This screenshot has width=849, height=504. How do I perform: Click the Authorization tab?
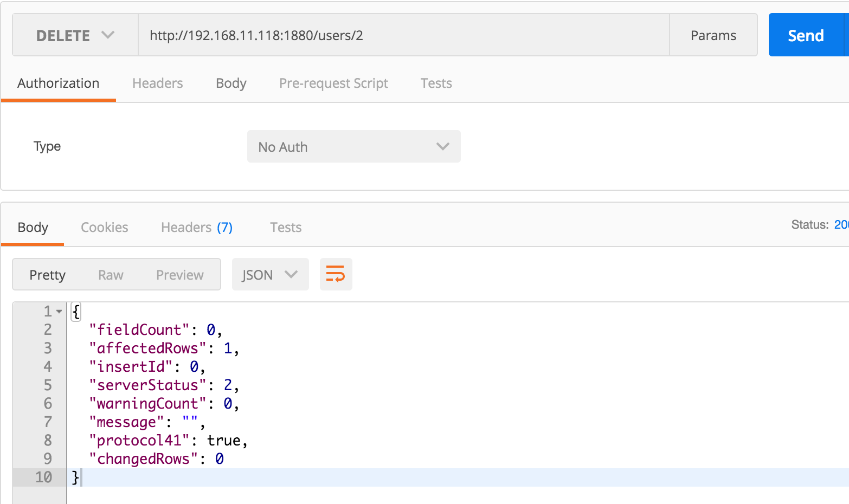click(x=59, y=83)
